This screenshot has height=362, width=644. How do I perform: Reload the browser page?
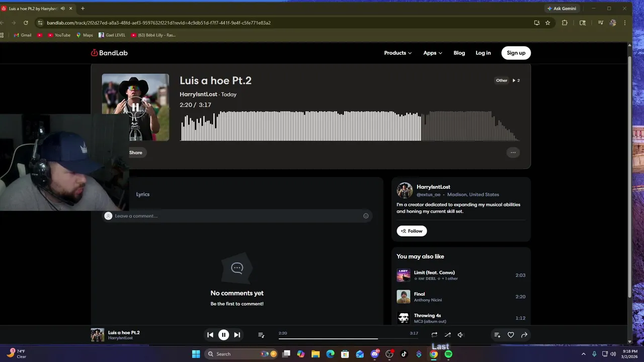pyautogui.click(x=26, y=23)
